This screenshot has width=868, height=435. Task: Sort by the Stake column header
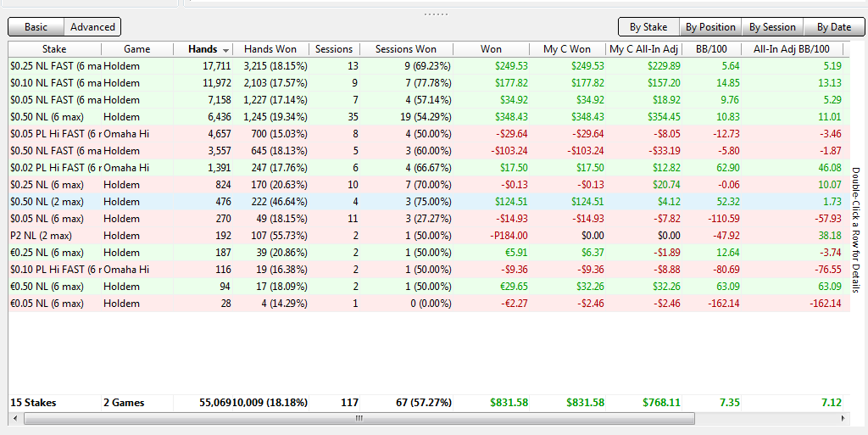point(54,48)
